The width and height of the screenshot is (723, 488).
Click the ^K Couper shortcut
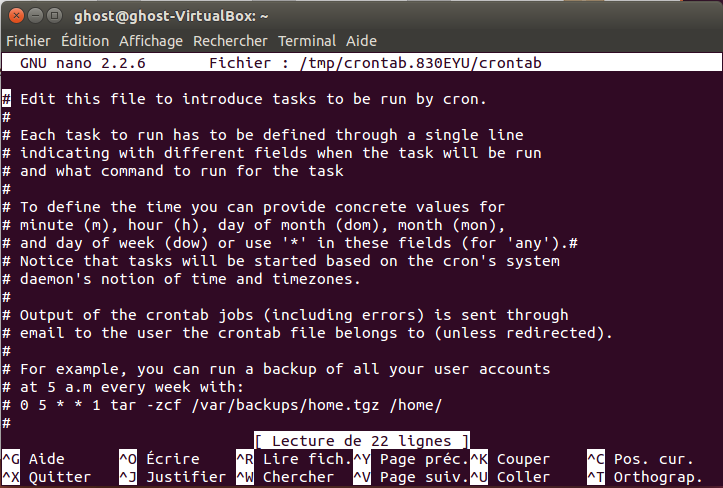(x=510, y=459)
